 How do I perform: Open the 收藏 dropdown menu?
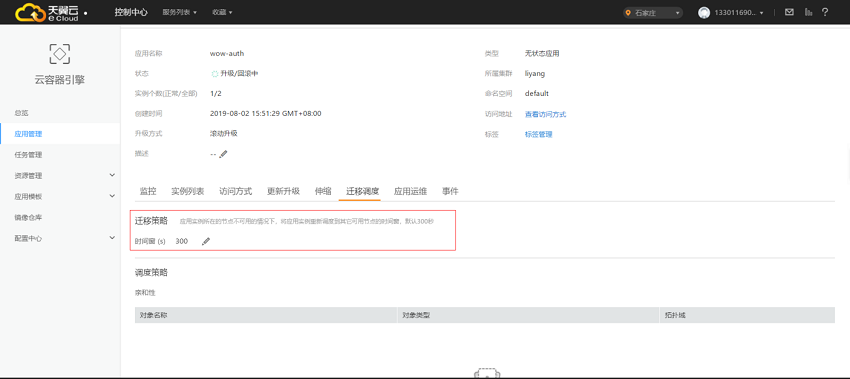(x=222, y=12)
